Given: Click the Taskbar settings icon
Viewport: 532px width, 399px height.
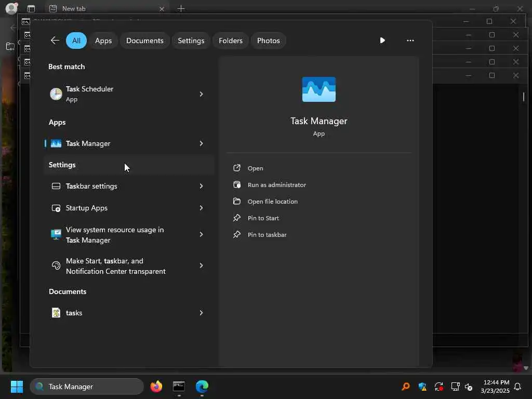Looking at the screenshot, I should (56, 186).
